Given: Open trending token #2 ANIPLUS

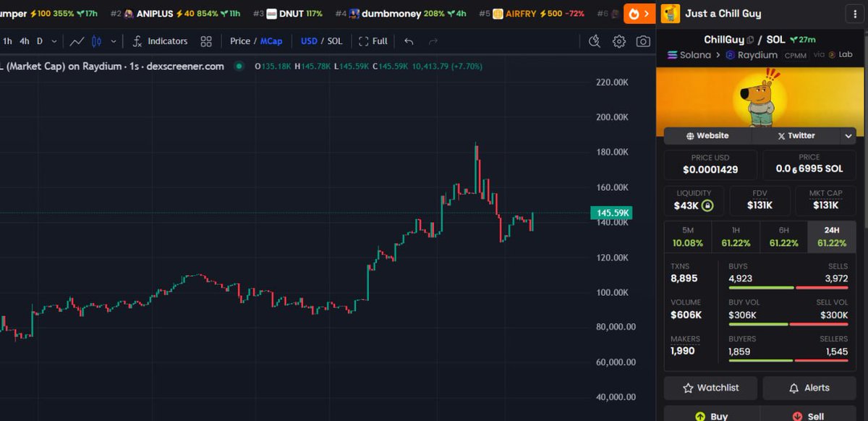Looking at the screenshot, I should tap(176, 14).
